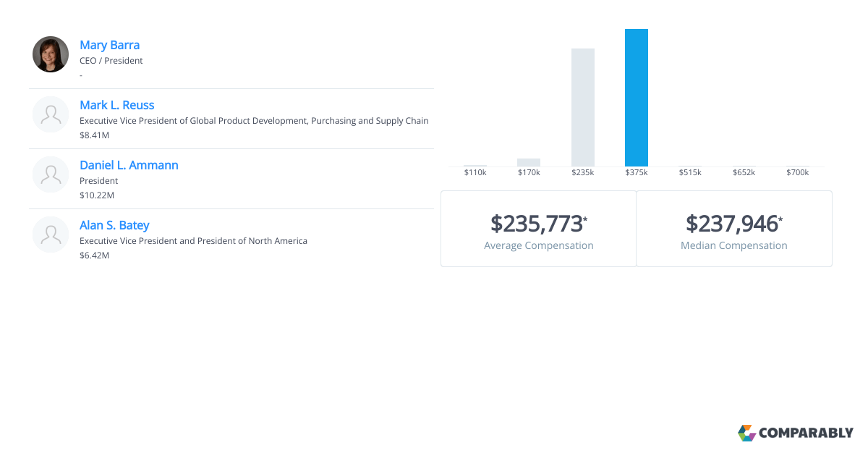Click Mary Barra's profile photo
This screenshot has height=456, width=868.
(51, 54)
